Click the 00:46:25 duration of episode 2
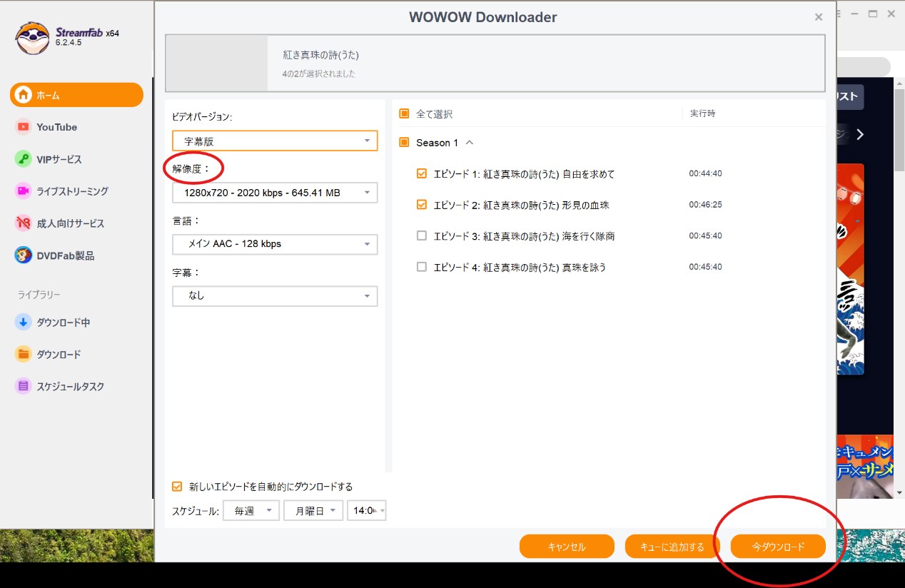The height and width of the screenshot is (588, 905). coord(705,205)
